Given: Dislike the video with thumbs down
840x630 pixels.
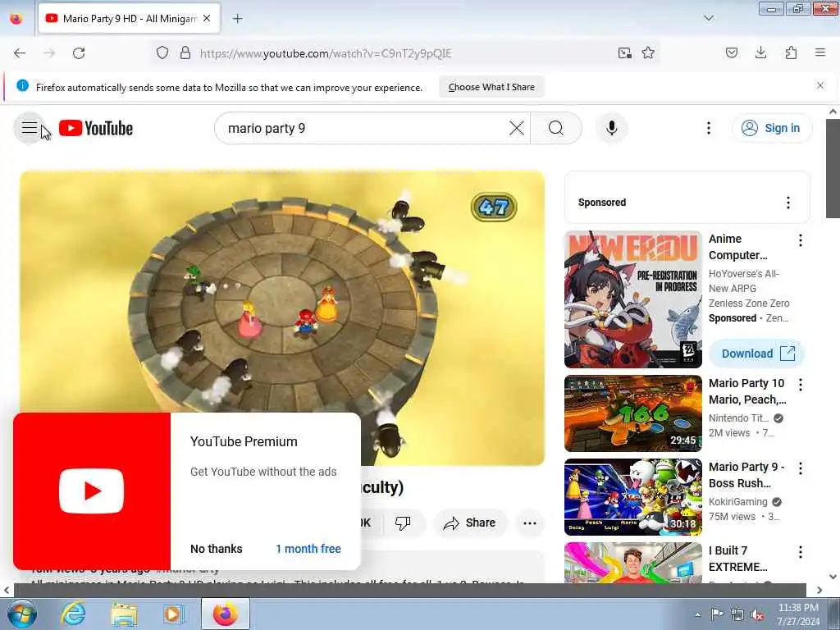Looking at the screenshot, I should [x=403, y=523].
